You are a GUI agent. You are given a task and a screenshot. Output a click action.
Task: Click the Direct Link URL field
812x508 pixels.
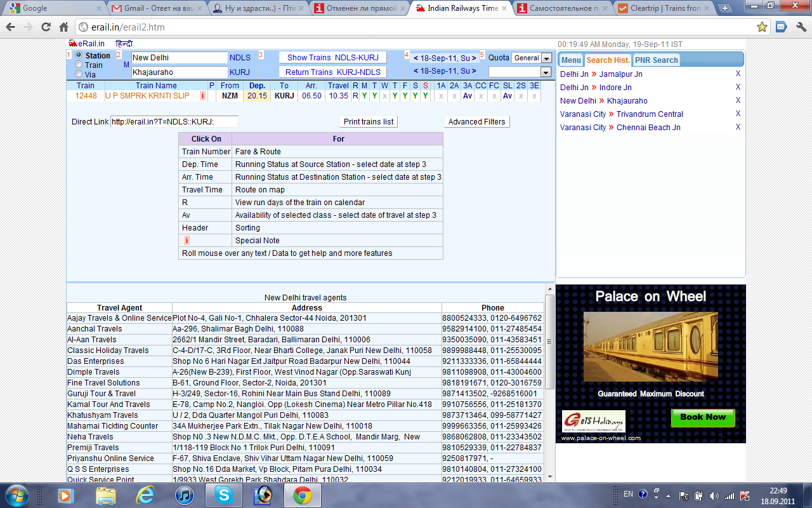click(x=174, y=122)
